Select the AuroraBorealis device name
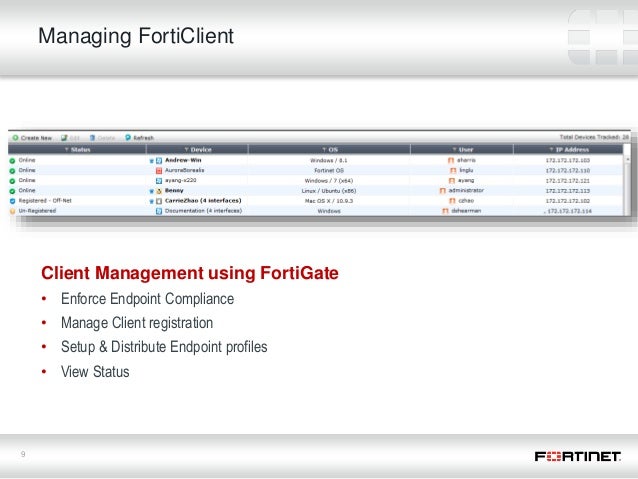 pos(184,171)
